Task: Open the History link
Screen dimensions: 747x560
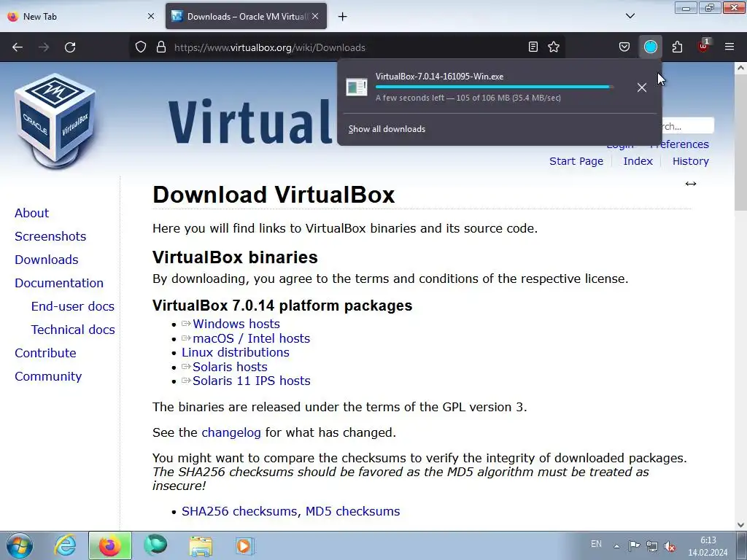Action: [x=690, y=161]
